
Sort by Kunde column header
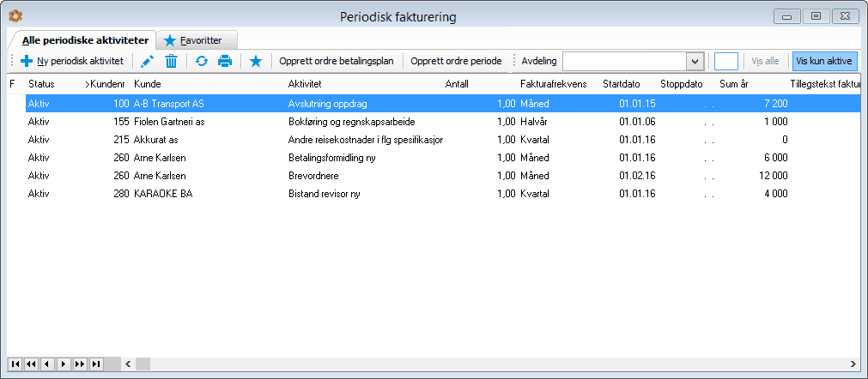click(x=148, y=84)
